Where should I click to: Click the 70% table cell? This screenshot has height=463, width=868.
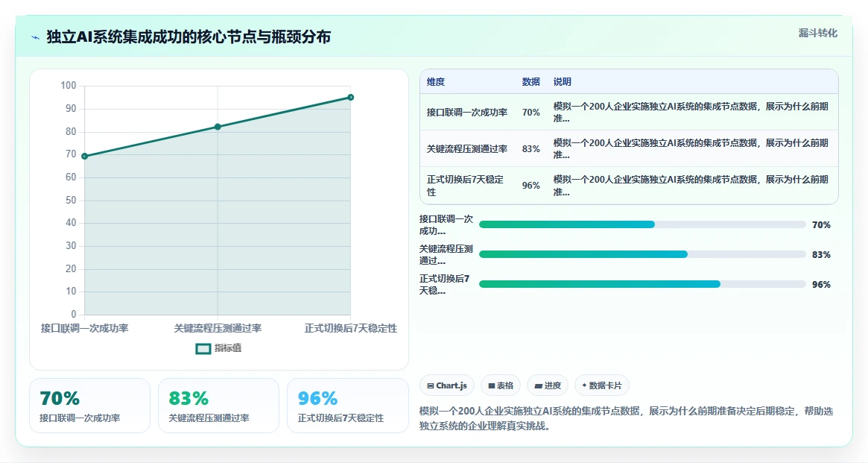pyautogui.click(x=531, y=113)
